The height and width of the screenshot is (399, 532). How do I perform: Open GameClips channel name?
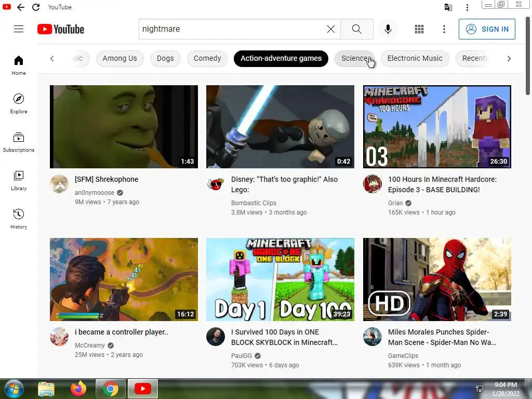click(x=403, y=355)
